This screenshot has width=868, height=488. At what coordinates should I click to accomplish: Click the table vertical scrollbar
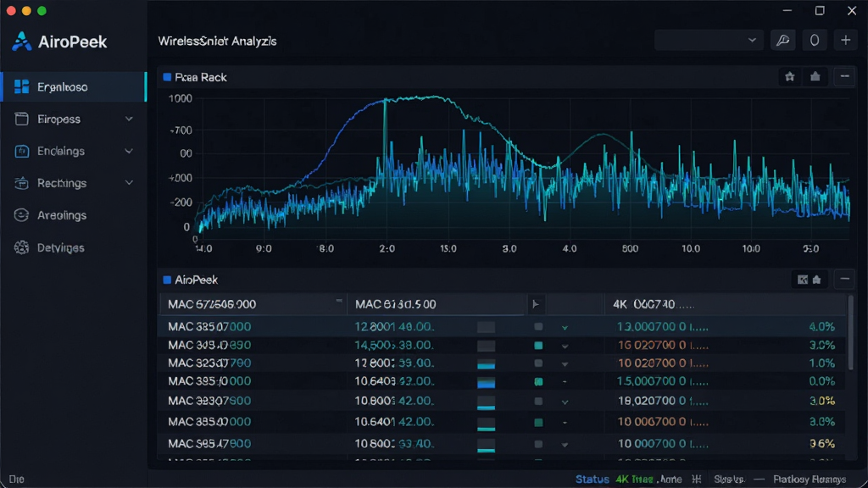click(851, 334)
